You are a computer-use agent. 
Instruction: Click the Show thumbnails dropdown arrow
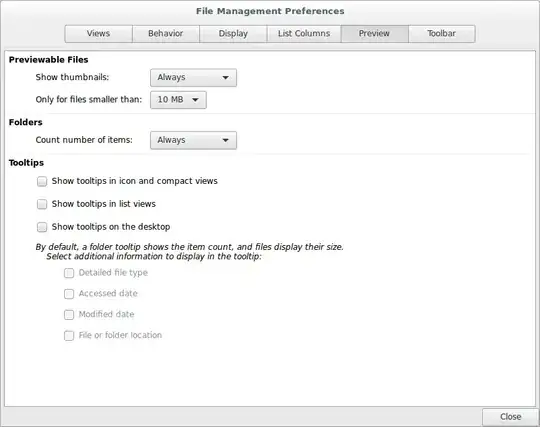[226, 77]
